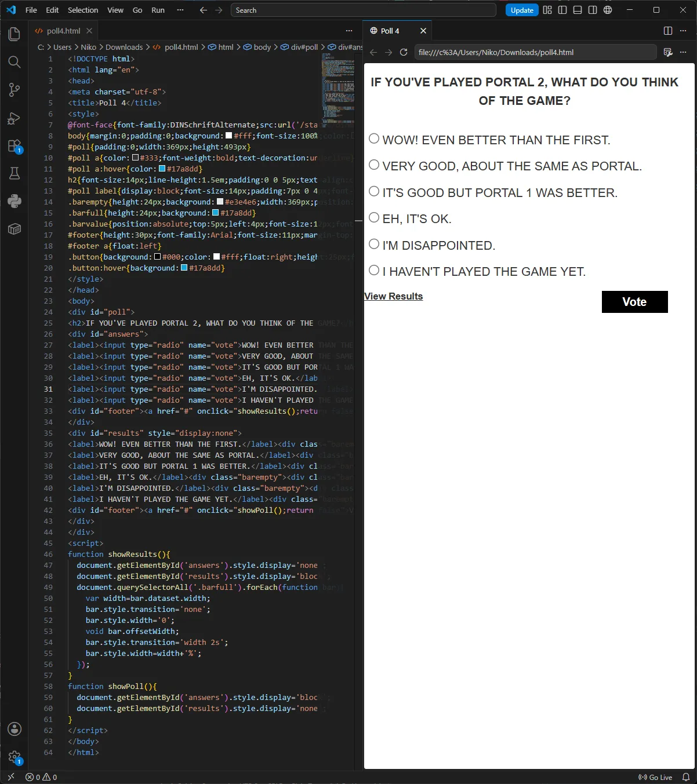Toggle the bottom panel layout icon
This screenshot has height=784, width=697.
578,10
